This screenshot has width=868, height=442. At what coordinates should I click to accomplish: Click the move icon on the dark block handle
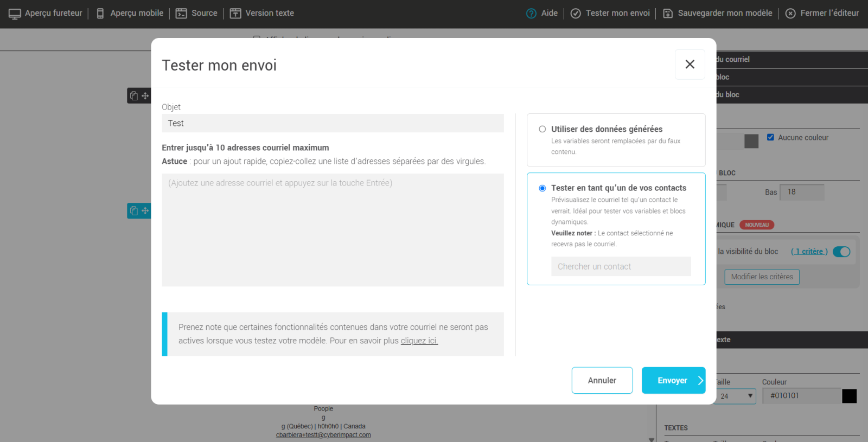[x=145, y=96]
